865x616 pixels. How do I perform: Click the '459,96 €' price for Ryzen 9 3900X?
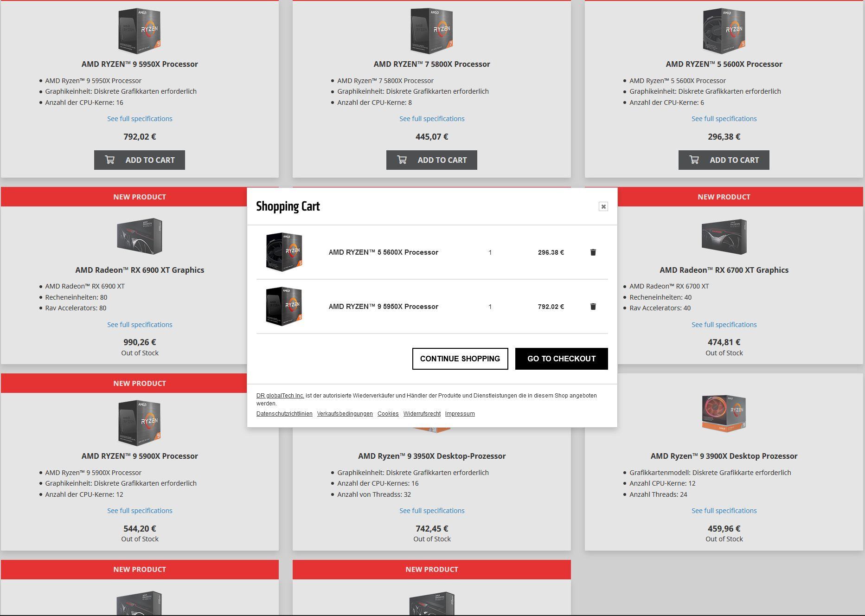pyautogui.click(x=724, y=529)
